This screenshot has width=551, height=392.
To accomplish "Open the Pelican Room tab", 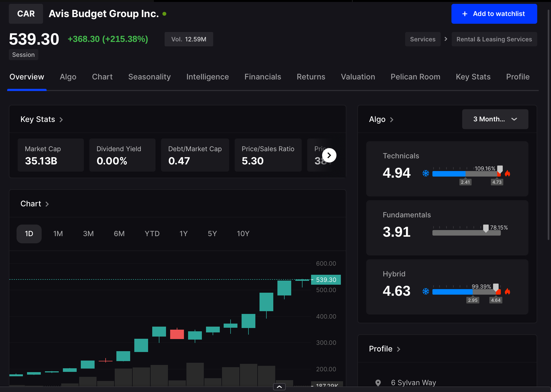I will [x=415, y=77].
